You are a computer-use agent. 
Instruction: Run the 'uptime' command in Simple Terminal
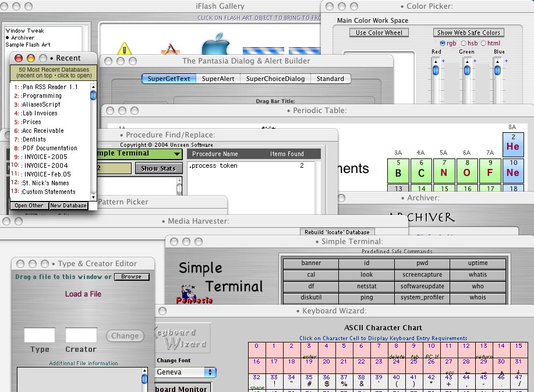(478, 263)
